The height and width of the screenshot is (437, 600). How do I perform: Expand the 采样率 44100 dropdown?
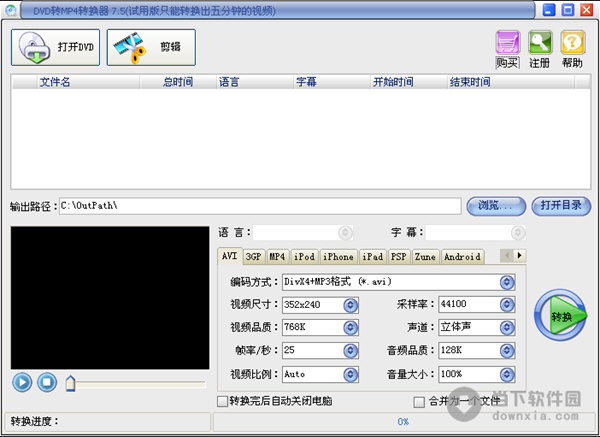pyautogui.click(x=507, y=305)
